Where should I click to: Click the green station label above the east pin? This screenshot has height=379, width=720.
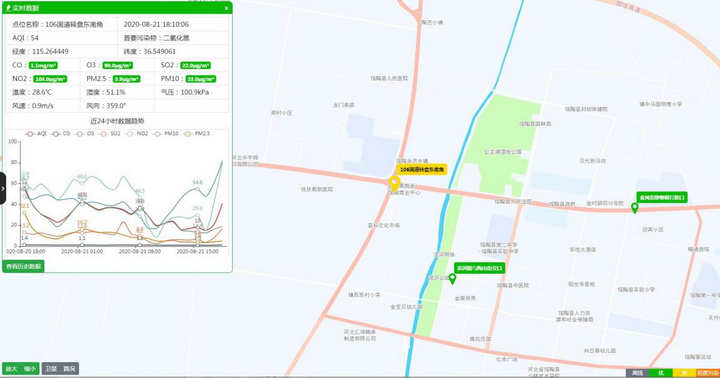662,198
